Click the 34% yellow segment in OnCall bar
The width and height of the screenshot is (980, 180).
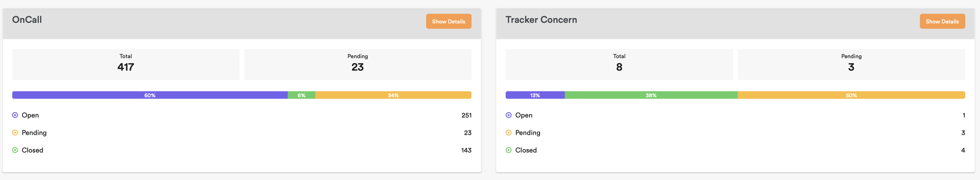click(393, 95)
